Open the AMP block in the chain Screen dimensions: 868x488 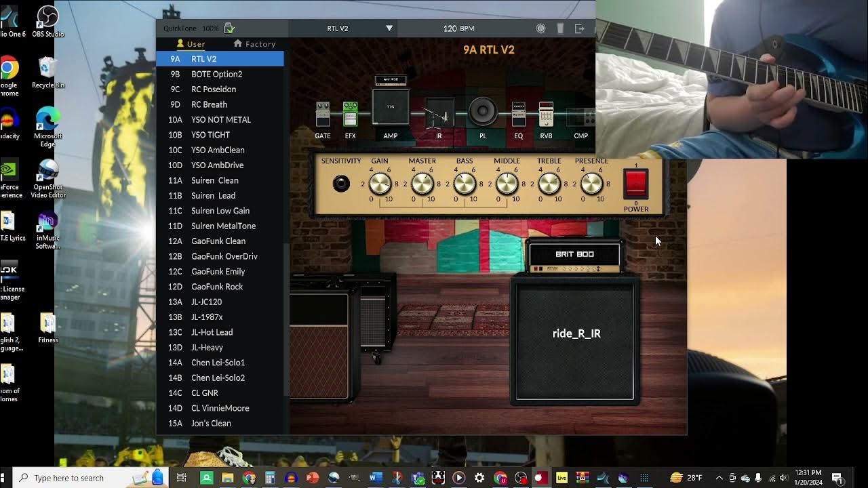(391, 107)
